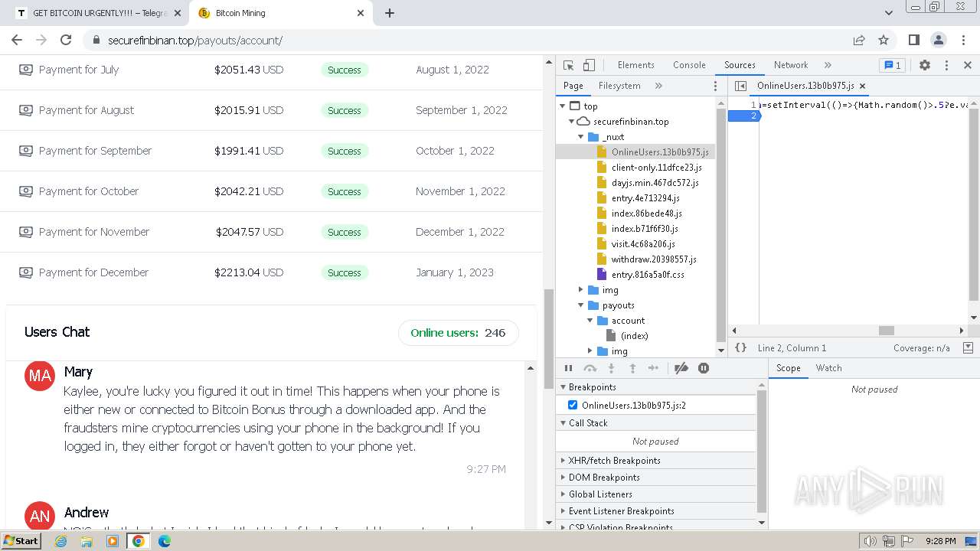Image resolution: width=980 pixels, height=551 pixels.
Task: Select the Page navigator tab
Action: (573, 86)
